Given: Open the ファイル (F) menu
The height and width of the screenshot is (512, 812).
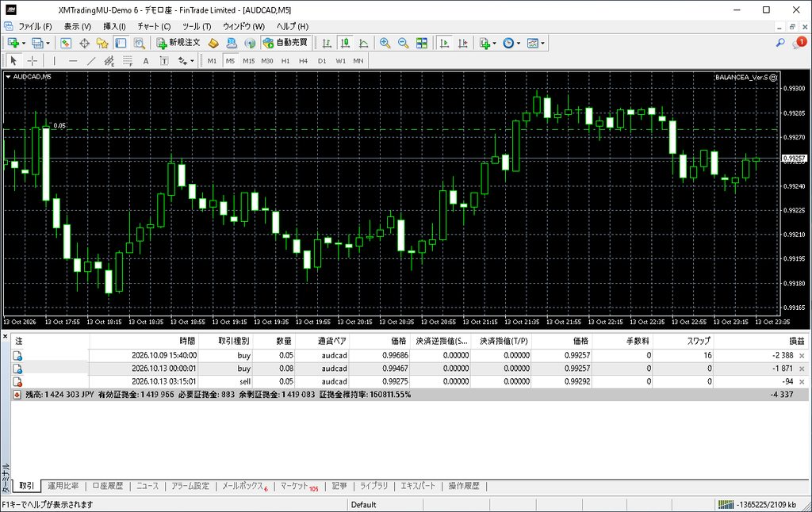Looking at the screenshot, I should tap(35, 26).
